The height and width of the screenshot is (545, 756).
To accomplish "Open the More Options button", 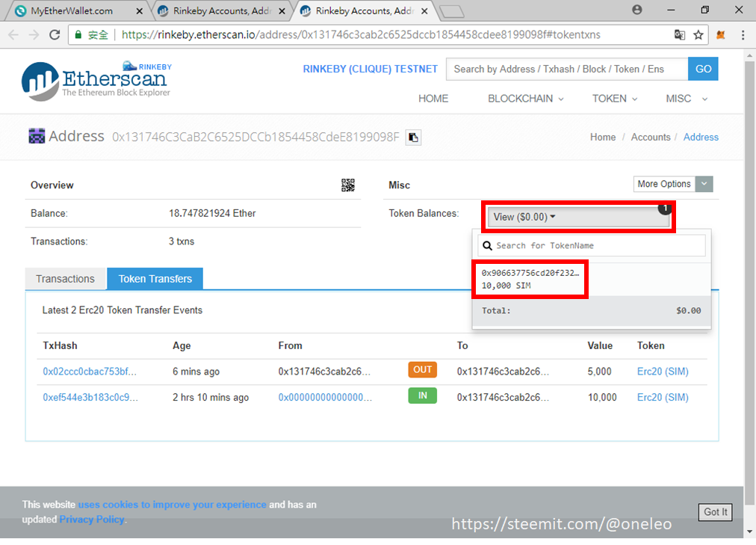I will pos(664,184).
